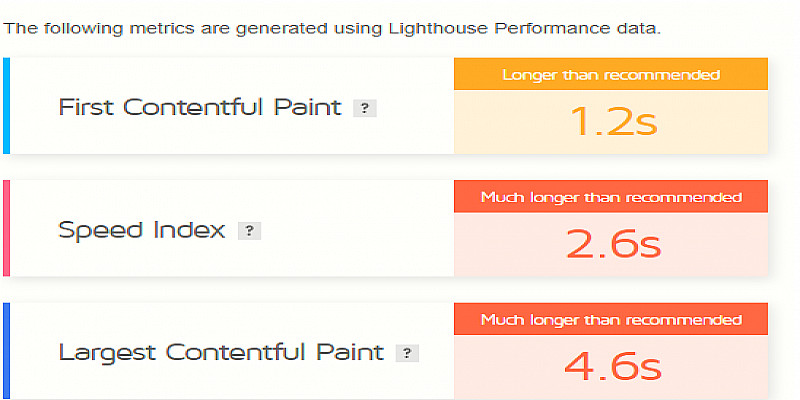This screenshot has width=800, height=400.
Task: Click the dark blue bar beside Largest Contentful Paint
Action: (x=6, y=351)
